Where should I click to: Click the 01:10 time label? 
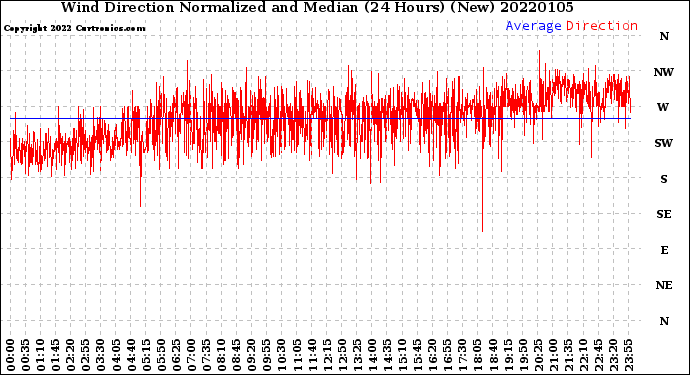[x=40, y=355]
